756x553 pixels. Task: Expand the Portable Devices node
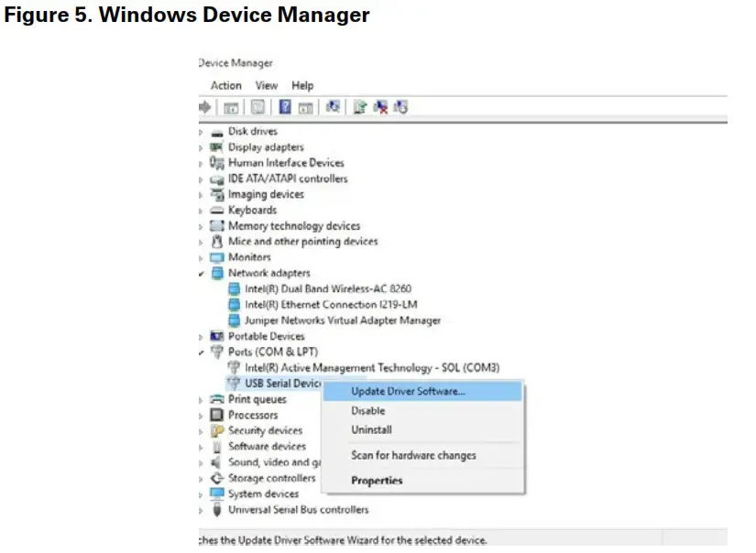[201, 337]
